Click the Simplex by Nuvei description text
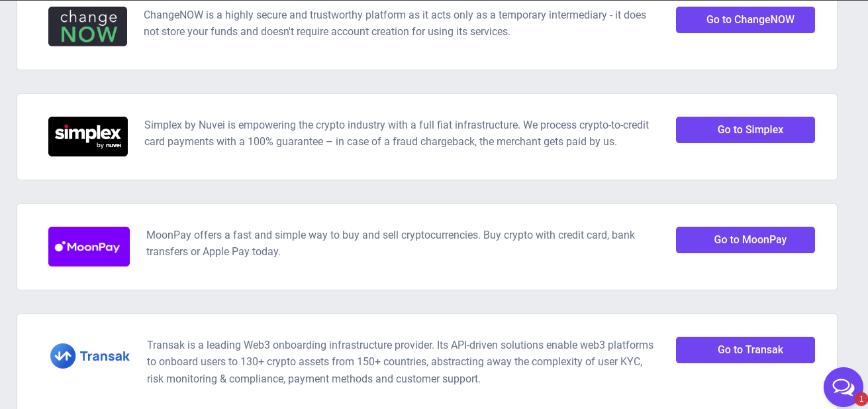Image resolution: width=868 pixels, height=409 pixels. point(397,133)
